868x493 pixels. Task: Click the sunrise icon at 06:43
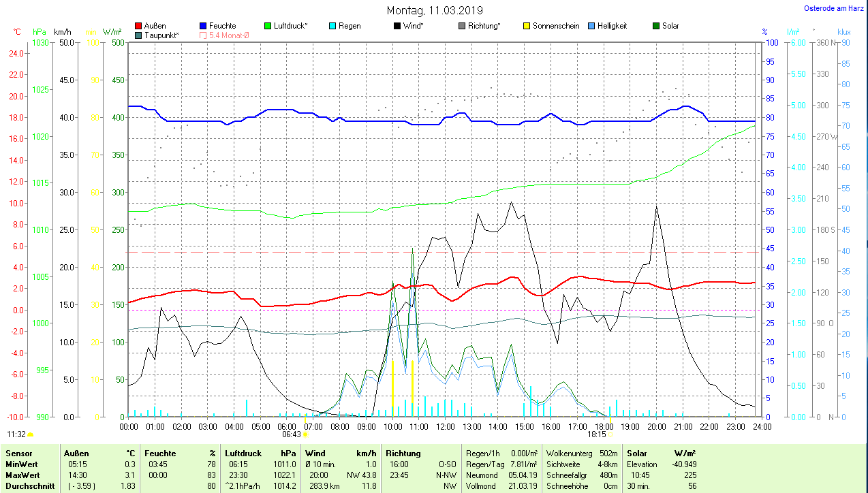pos(305,434)
